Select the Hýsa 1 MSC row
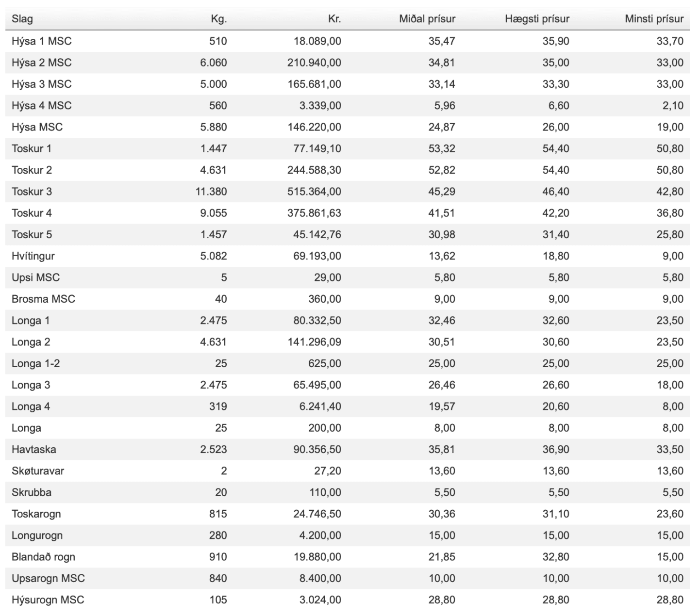The width and height of the screenshot is (699, 616). pyautogui.click(x=42, y=41)
